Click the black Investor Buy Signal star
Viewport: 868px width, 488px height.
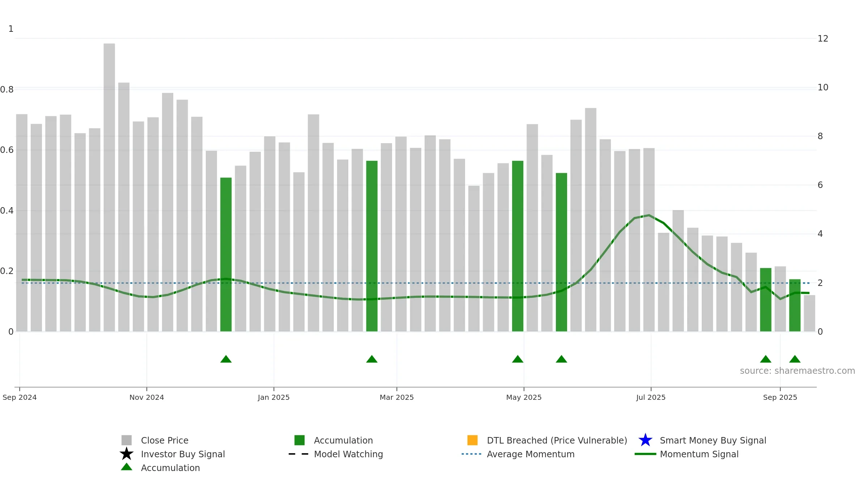(x=127, y=454)
